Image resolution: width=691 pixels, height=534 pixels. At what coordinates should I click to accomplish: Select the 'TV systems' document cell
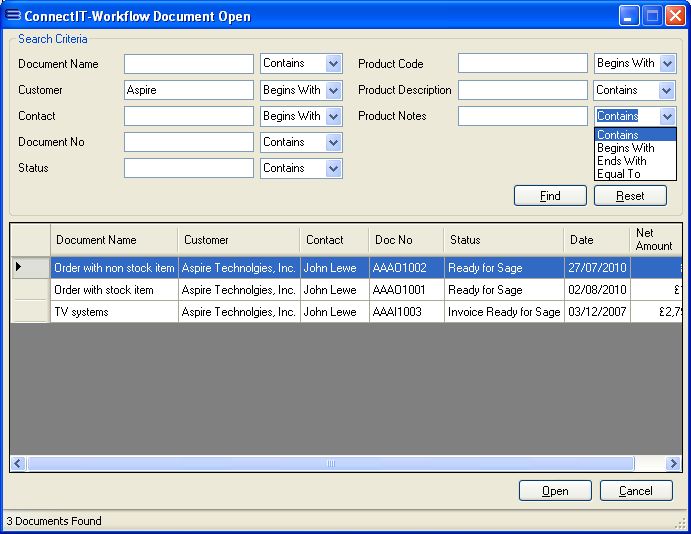114,312
